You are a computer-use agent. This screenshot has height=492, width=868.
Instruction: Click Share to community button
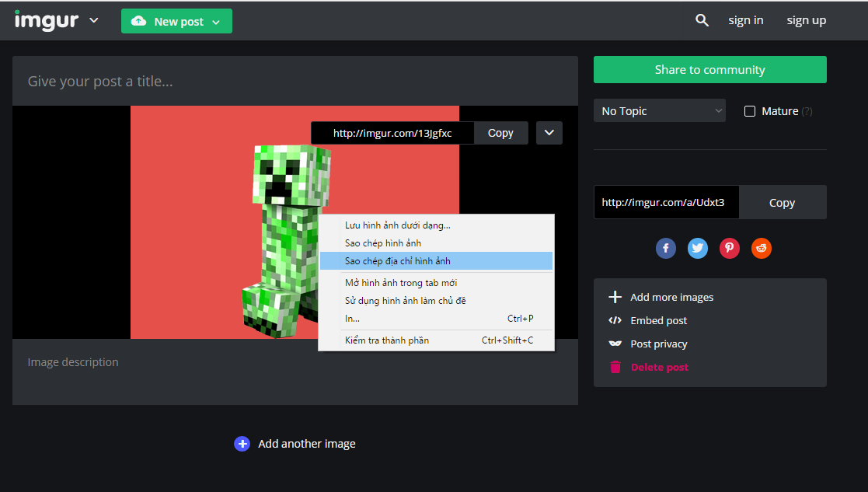pyautogui.click(x=709, y=70)
